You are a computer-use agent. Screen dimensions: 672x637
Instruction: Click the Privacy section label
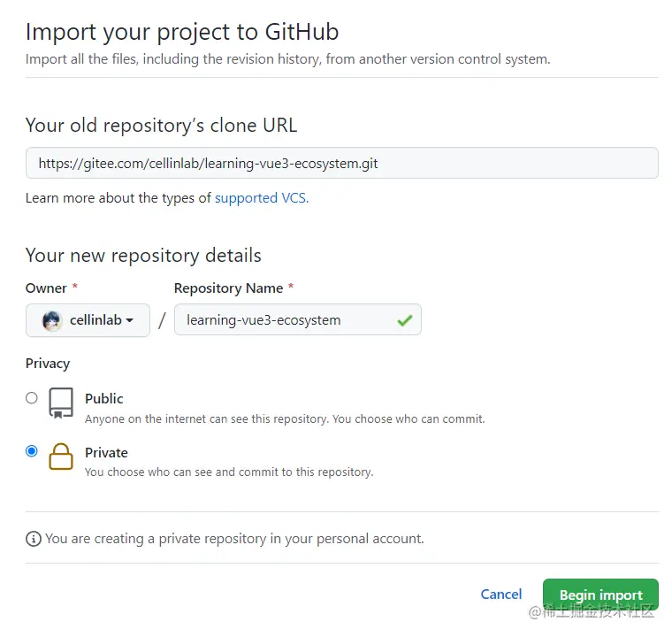pyautogui.click(x=48, y=364)
